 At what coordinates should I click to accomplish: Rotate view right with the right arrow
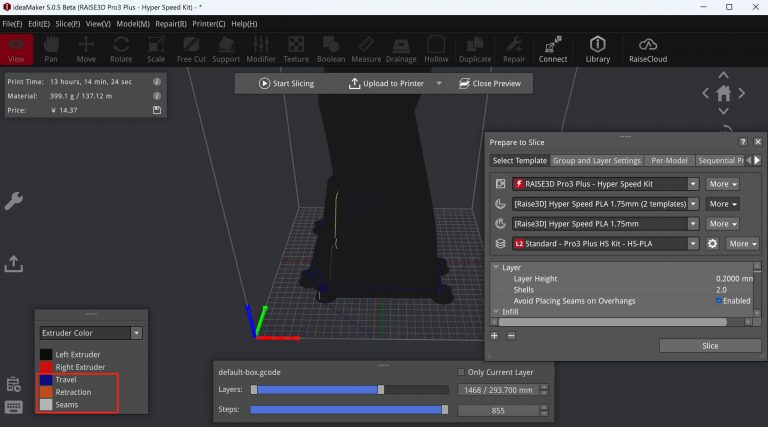pyautogui.click(x=742, y=93)
